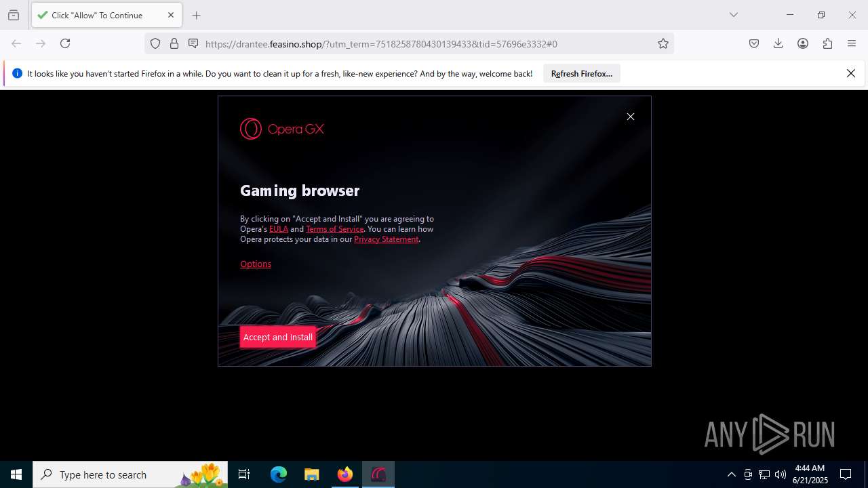
Task: Click the Refresh Firefox... button
Action: coord(582,73)
